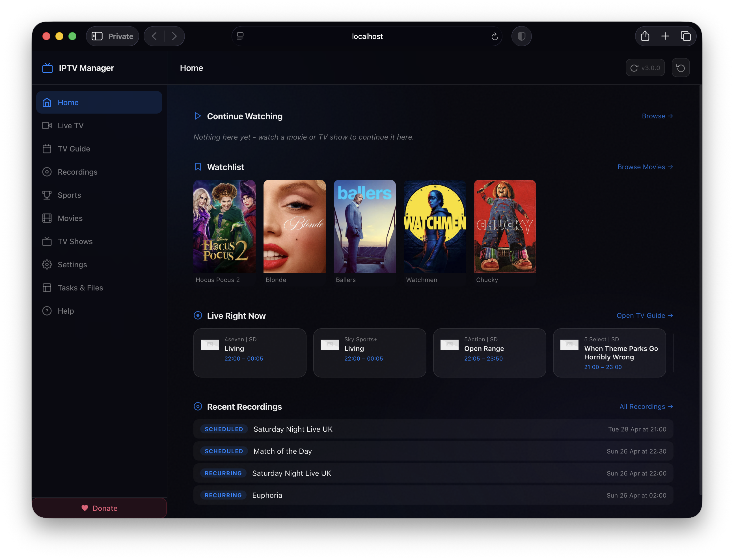Click the Donate button
This screenshot has height=560, width=734.
coord(99,508)
